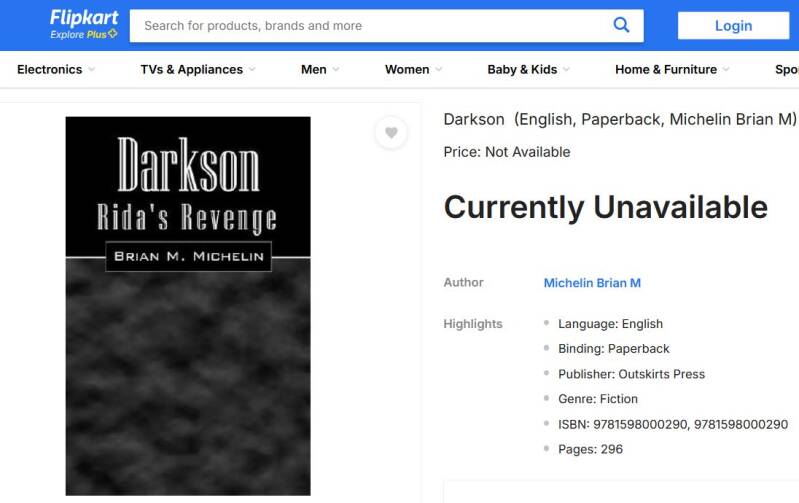The height and width of the screenshot is (503, 799).
Task: Click the 'Price: Not Available' text
Action: click(507, 152)
